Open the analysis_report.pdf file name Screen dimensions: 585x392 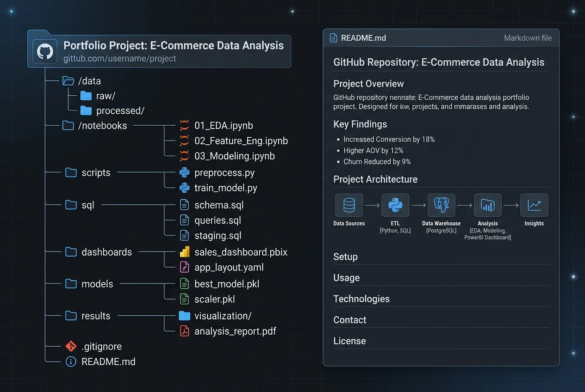point(236,331)
